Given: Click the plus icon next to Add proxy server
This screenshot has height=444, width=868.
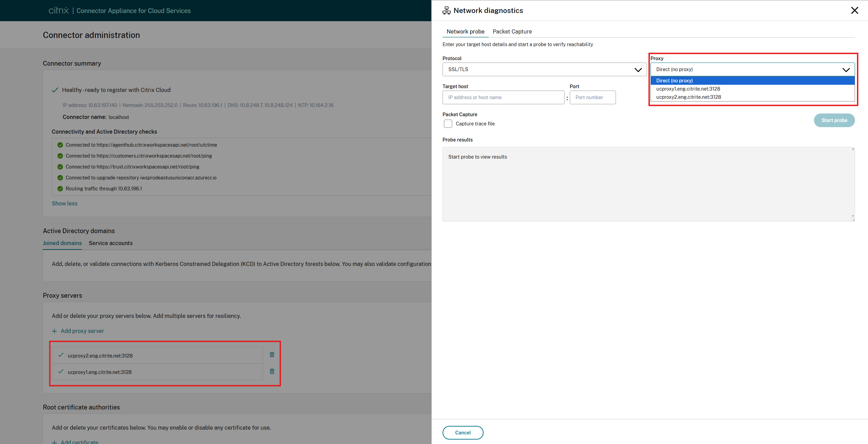Looking at the screenshot, I should coord(54,331).
